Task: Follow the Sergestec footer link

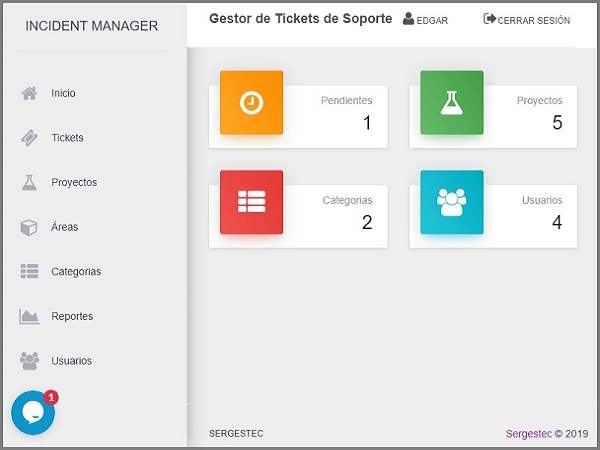Action: point(529,434)
